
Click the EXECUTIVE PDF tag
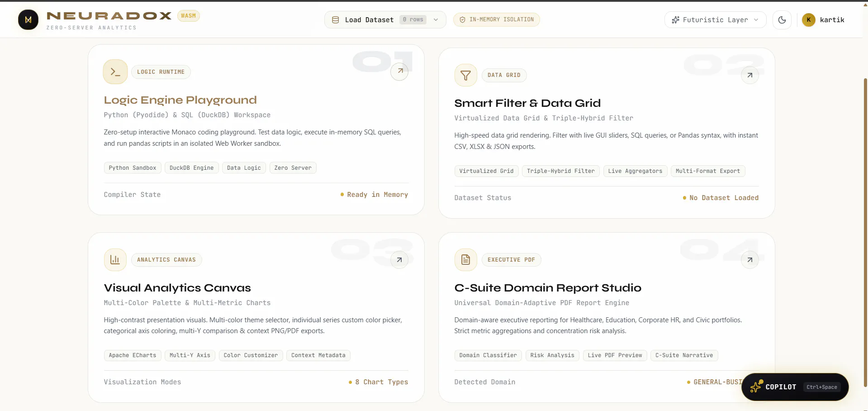pos(511,260)
